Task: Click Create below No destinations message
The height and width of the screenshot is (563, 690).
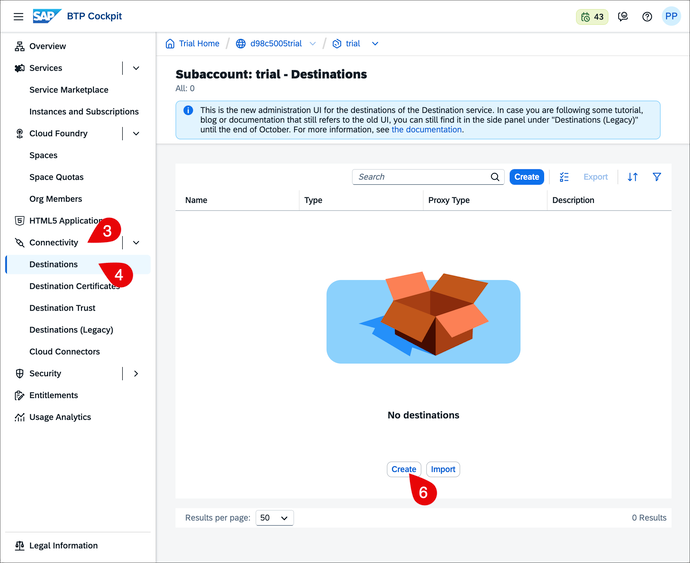Action: click(404, 469)
